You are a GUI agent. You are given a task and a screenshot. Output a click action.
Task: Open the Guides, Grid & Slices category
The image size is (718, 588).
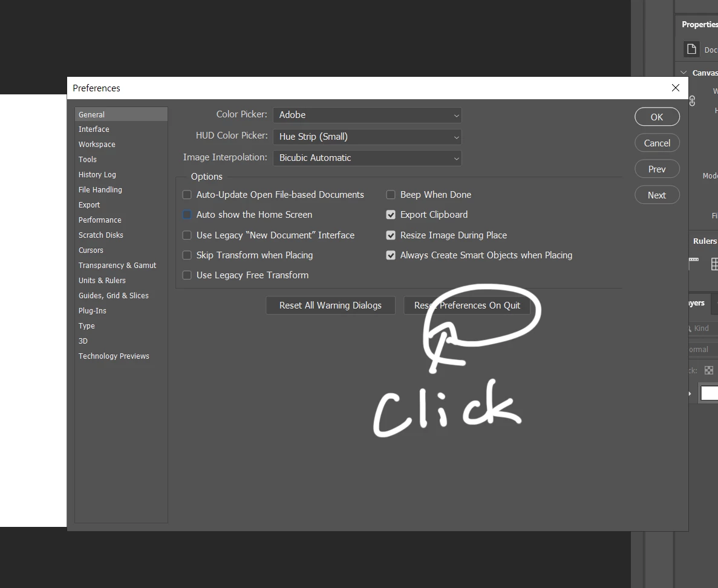coord(122,295)
